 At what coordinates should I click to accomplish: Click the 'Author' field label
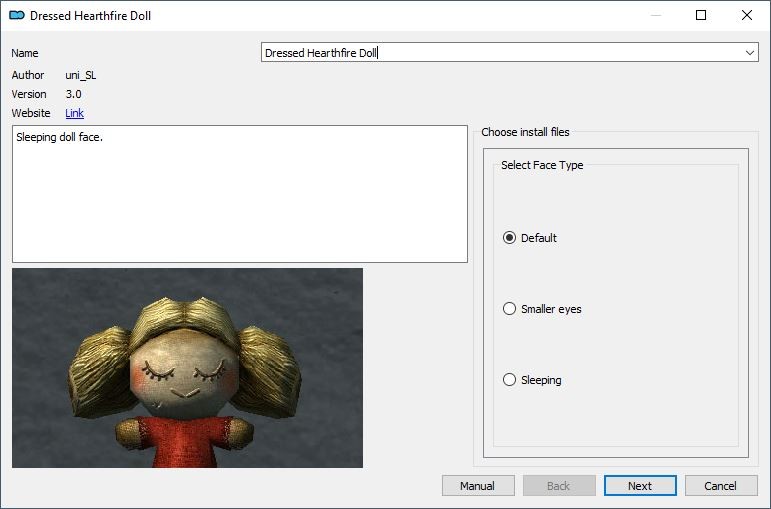(28, 75)
